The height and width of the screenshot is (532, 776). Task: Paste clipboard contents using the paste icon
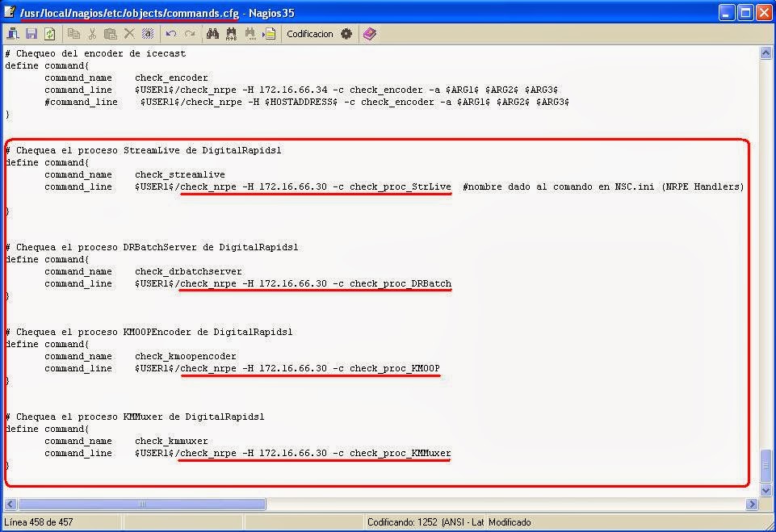pos(109,34)
